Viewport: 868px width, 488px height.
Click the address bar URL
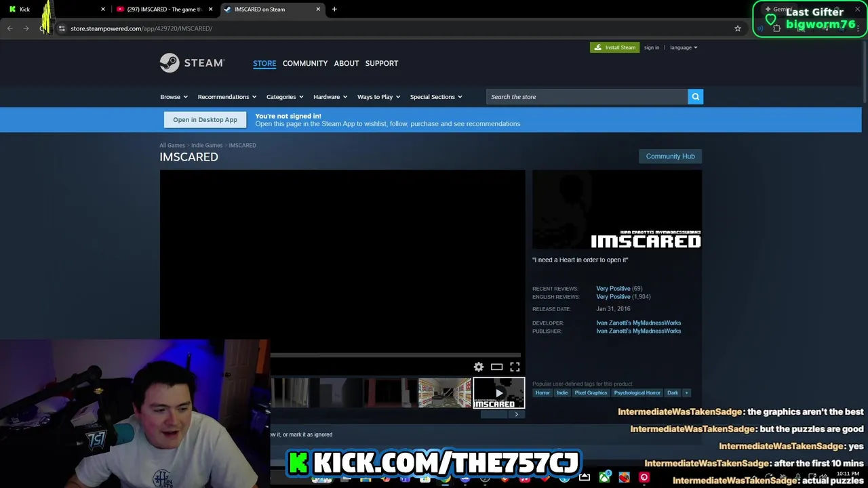pos(141,28)
